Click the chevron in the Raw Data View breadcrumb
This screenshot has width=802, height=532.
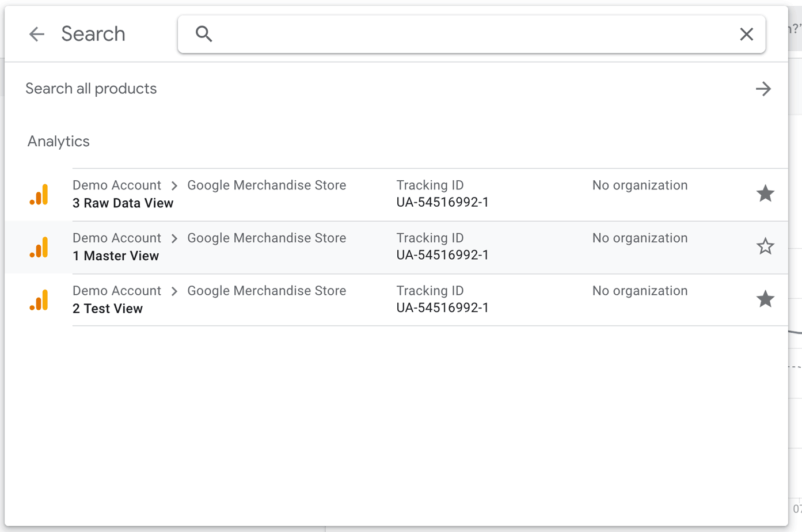coord(174,186)
